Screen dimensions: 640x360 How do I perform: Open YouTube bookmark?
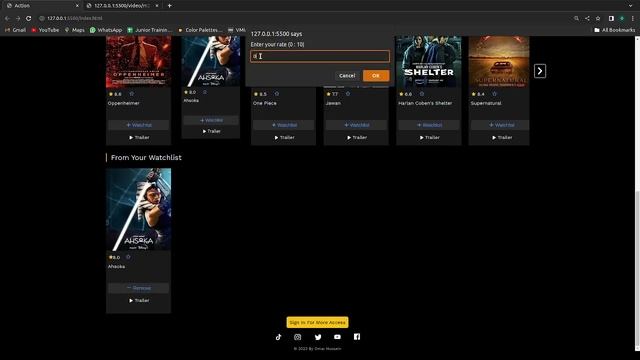[45, 30]
